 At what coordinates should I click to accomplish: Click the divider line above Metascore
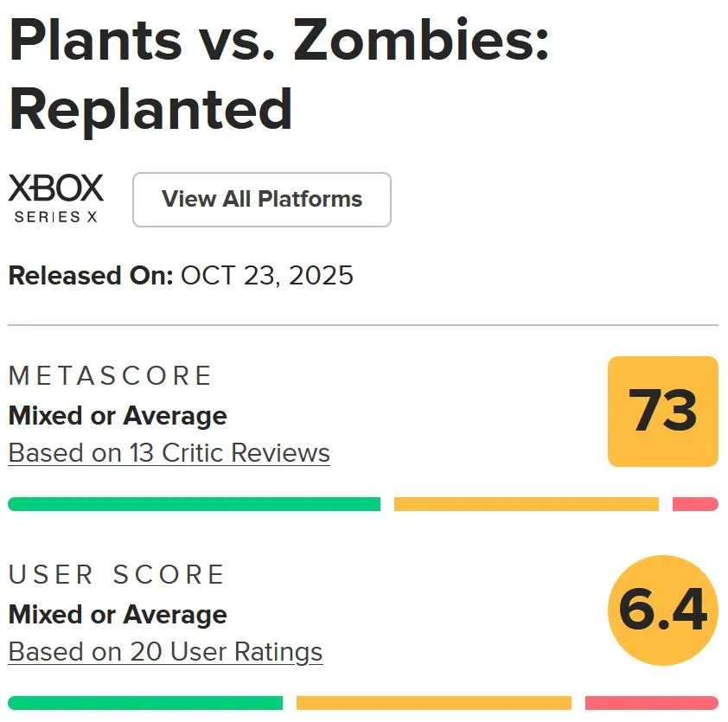(x=363, y=325)
